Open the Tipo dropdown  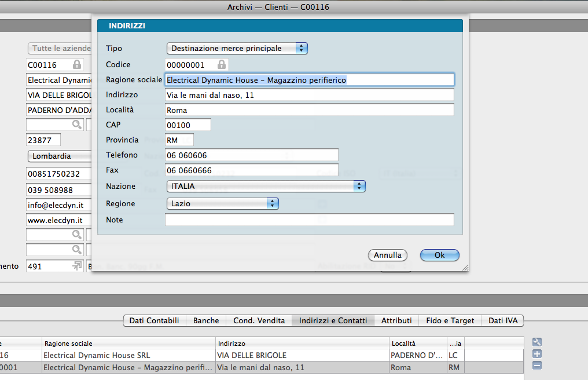[x=237, y=49]
